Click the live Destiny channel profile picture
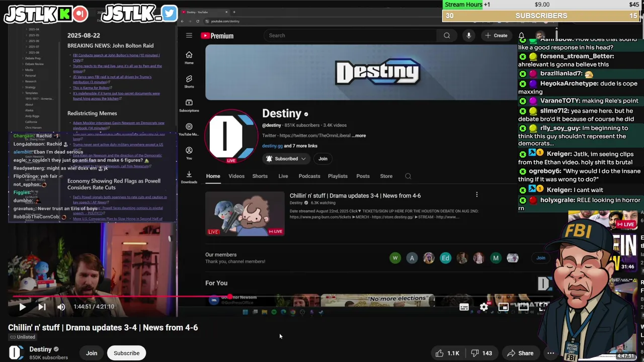 pyautogui.click(x=231, y=136)
